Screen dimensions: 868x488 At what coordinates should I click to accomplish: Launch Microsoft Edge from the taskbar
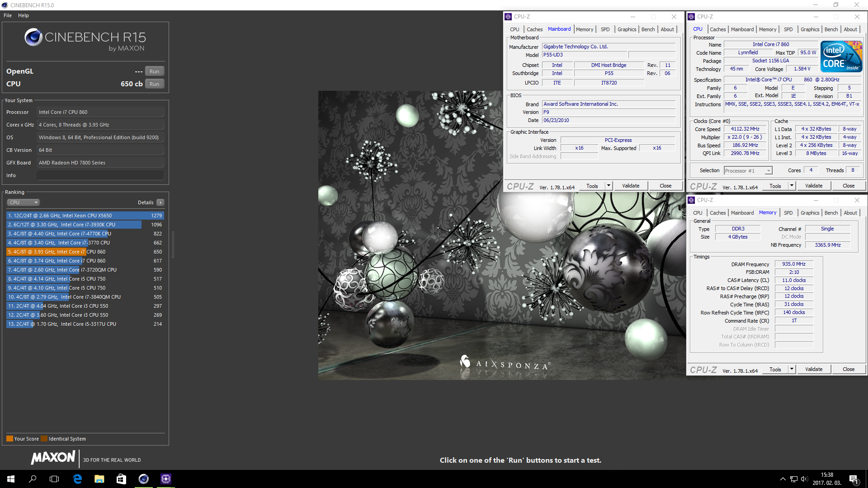point(77,479)
